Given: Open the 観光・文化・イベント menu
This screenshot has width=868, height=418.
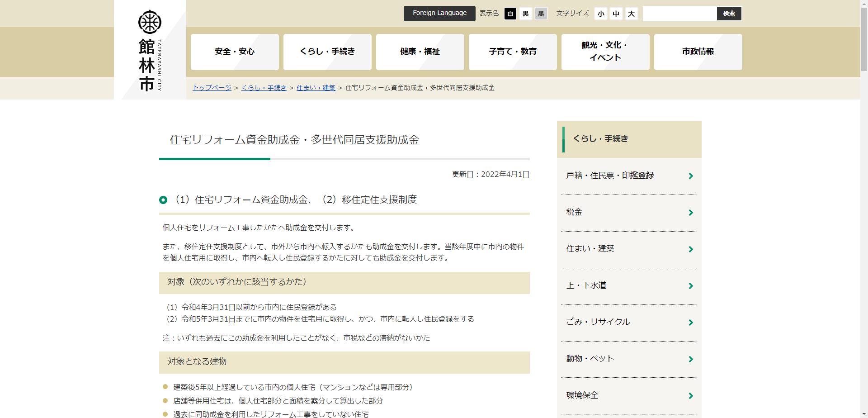Looking at the screenshot, I should tap(605, 52).
